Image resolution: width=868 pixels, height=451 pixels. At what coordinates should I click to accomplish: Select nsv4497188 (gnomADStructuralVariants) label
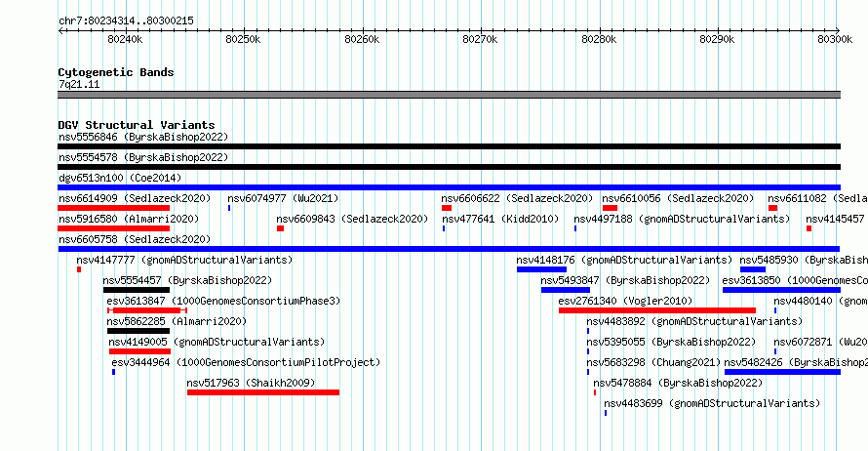pos(682,219)
